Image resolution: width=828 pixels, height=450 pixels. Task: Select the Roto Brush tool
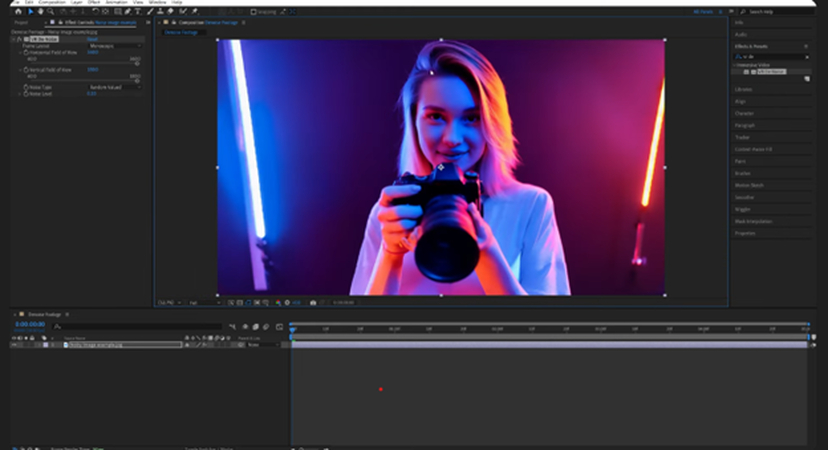point(183,11)
